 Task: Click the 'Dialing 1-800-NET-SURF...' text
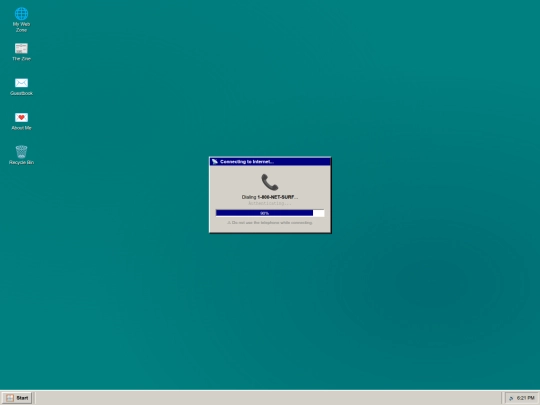coord(270,197)
